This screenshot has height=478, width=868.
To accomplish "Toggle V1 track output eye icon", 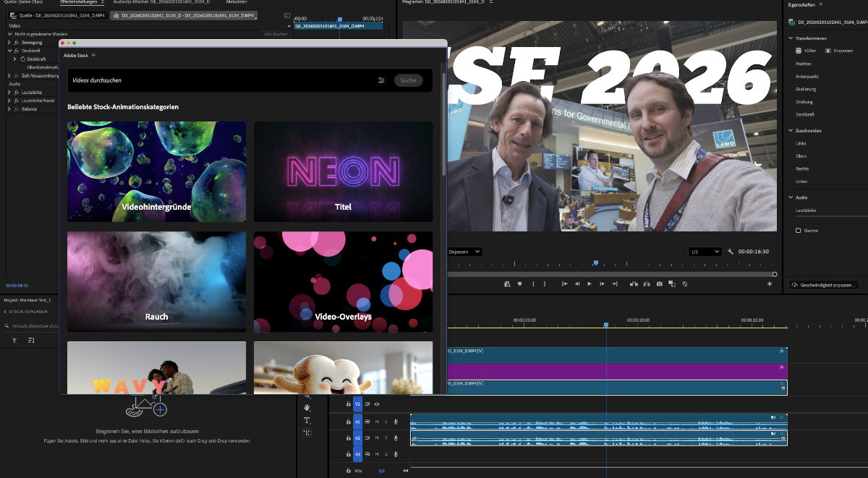I will pos(377,404).
